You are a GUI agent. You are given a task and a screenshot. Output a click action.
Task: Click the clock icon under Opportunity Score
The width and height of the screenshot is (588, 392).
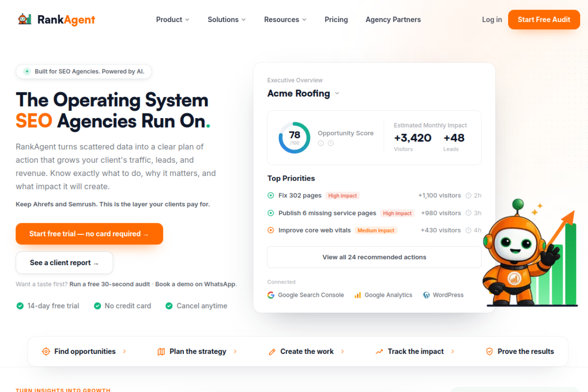331,143
